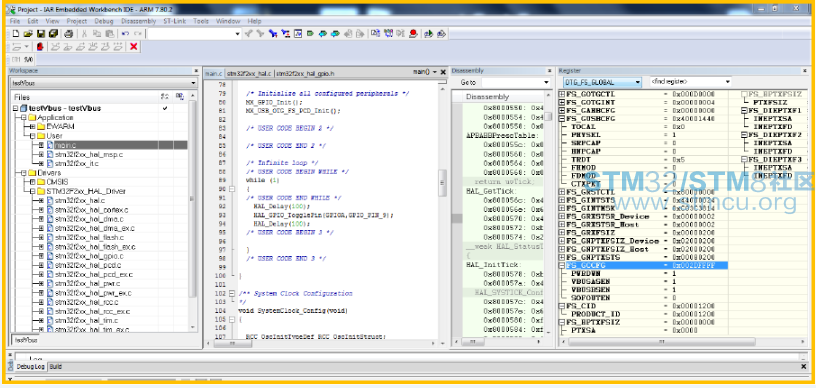Collapse the FS_GCCFG register
Screen dimensions: 816x388
click(562, 265)
